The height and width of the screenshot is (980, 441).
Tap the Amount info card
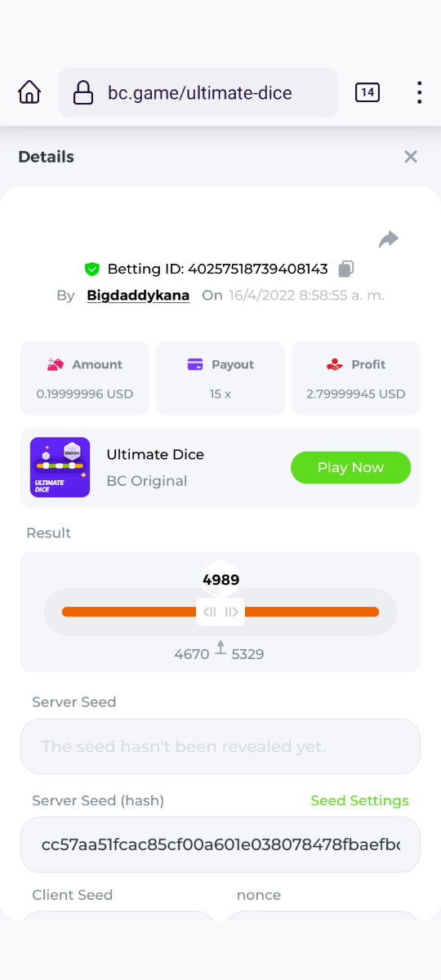tap(85, 378)
